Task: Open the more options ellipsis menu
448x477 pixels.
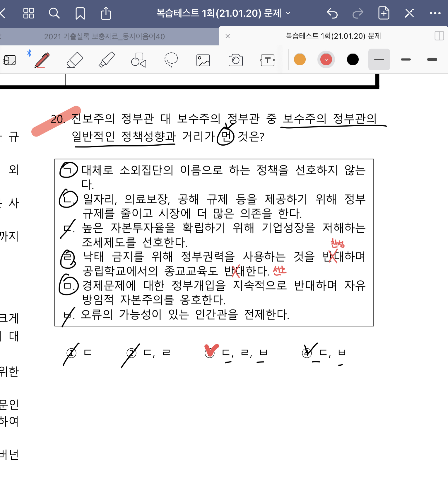Action: (435, 13)
